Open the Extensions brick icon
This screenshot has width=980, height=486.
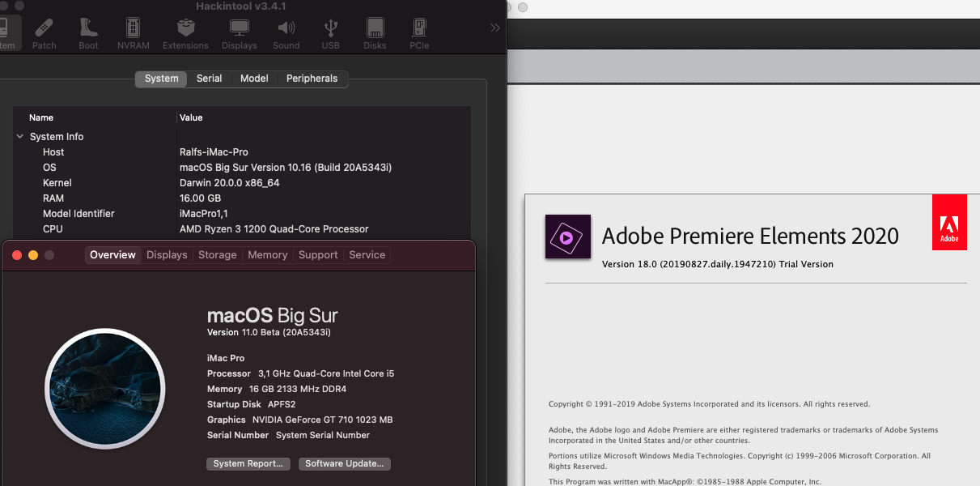pyautogui.click(x=185, y=34)
